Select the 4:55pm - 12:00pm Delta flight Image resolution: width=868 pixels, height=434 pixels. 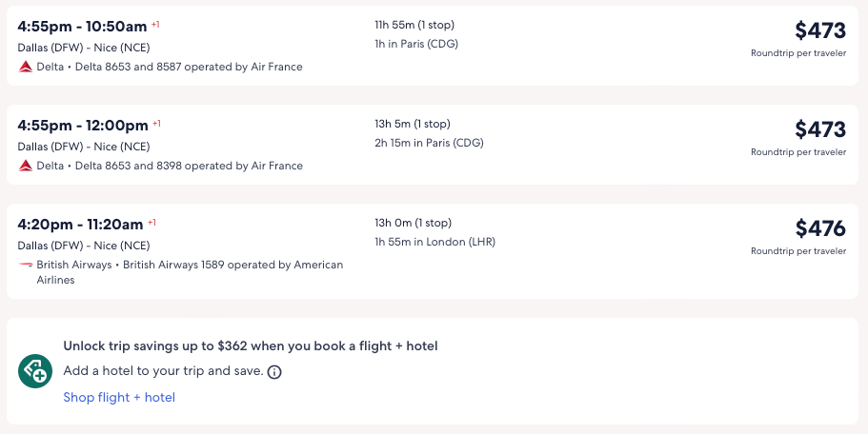pyautogui.click(x=82, y=126)
